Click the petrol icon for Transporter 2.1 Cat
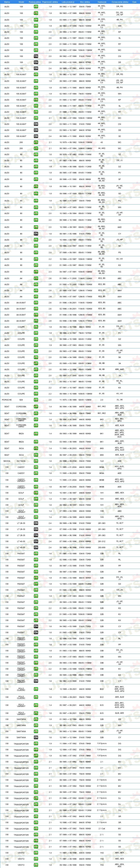The height and width of the screenshot is (868, 140). pyautogui.click(x=36, y=828)
